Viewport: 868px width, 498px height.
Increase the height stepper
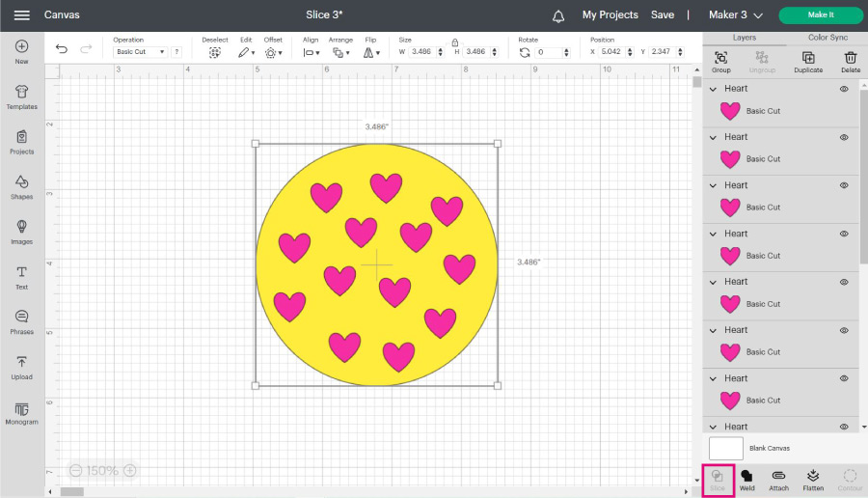495,49
